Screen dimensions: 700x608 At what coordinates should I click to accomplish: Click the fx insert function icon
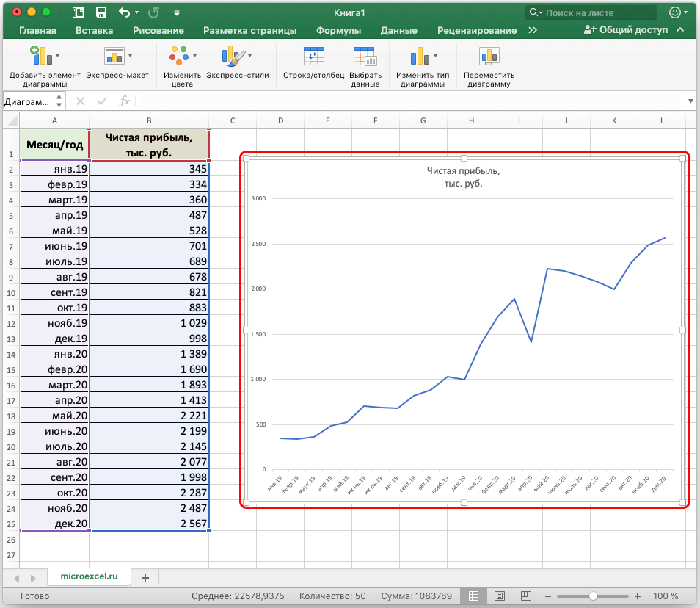(x=125, y=101)
